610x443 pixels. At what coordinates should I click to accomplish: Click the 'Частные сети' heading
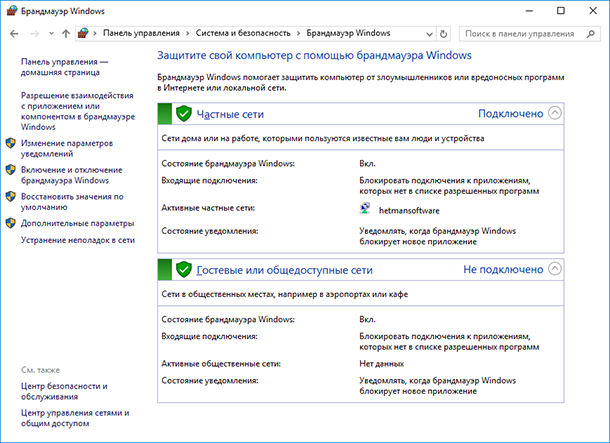click(230, 114)
